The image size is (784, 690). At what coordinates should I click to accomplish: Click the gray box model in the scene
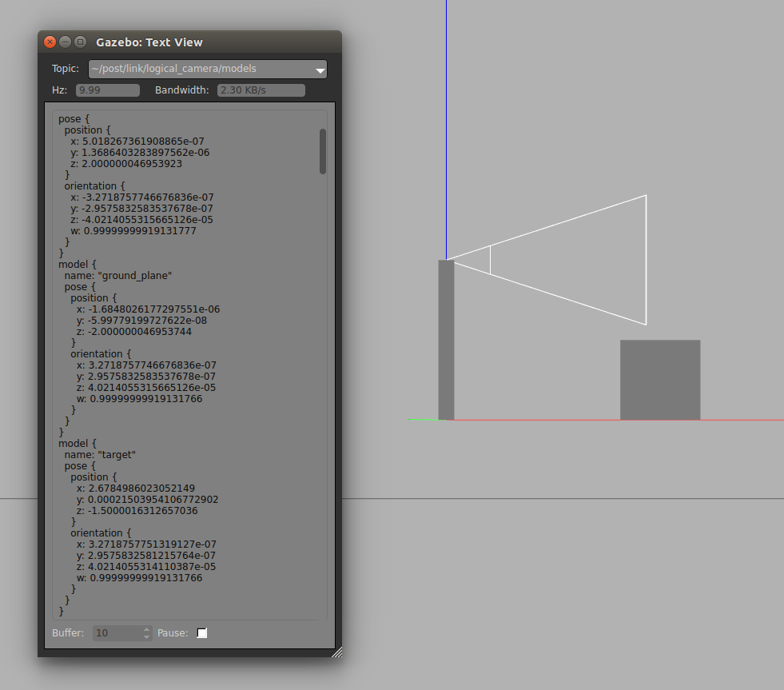(659, 380)
